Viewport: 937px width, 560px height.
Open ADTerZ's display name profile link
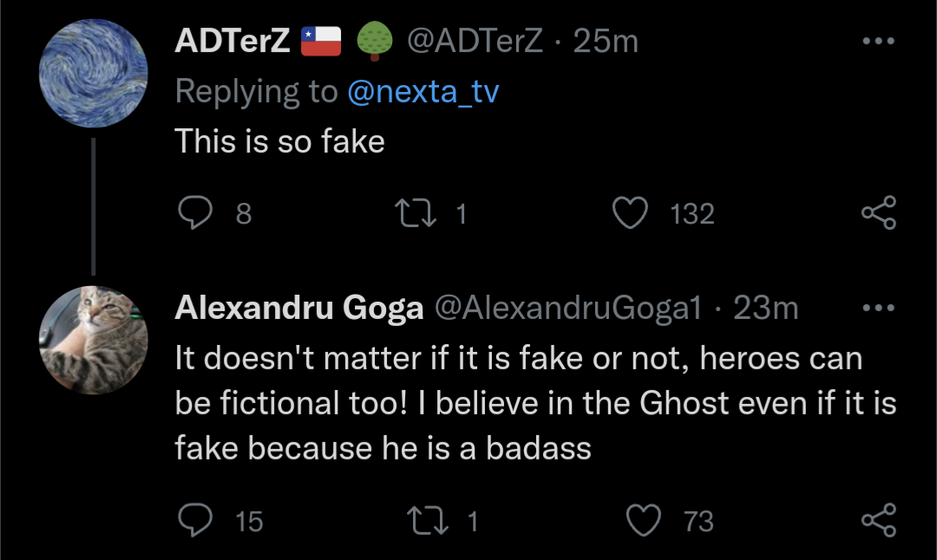233,41
